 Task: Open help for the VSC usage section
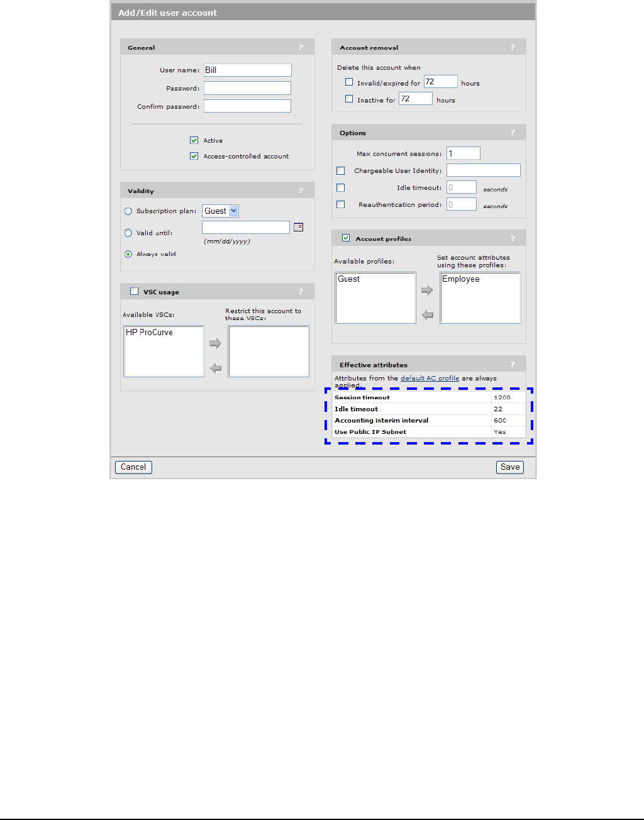[301, 291]
